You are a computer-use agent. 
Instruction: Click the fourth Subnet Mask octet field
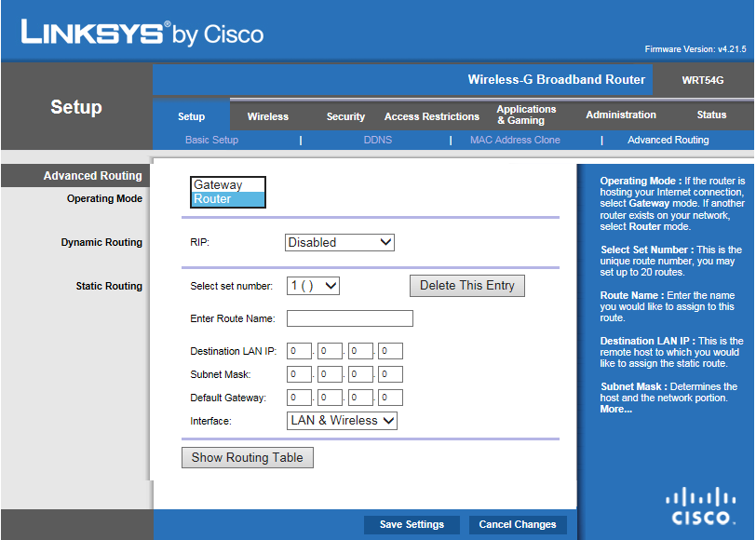pos(390,374)
